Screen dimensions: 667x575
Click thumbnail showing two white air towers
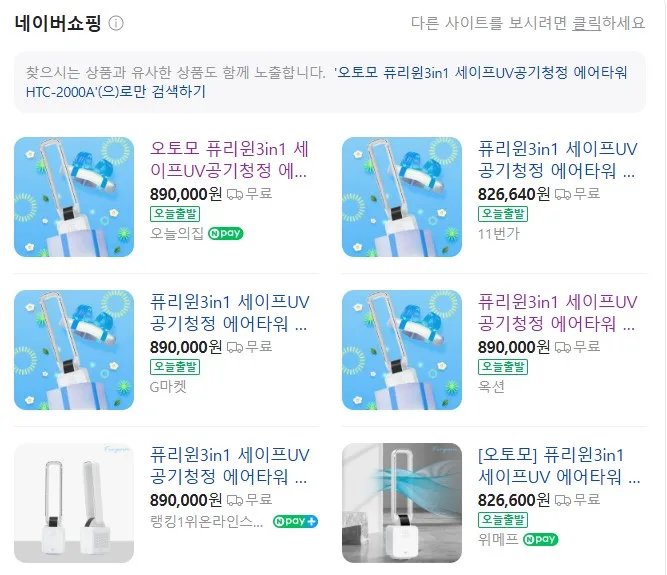74,503
